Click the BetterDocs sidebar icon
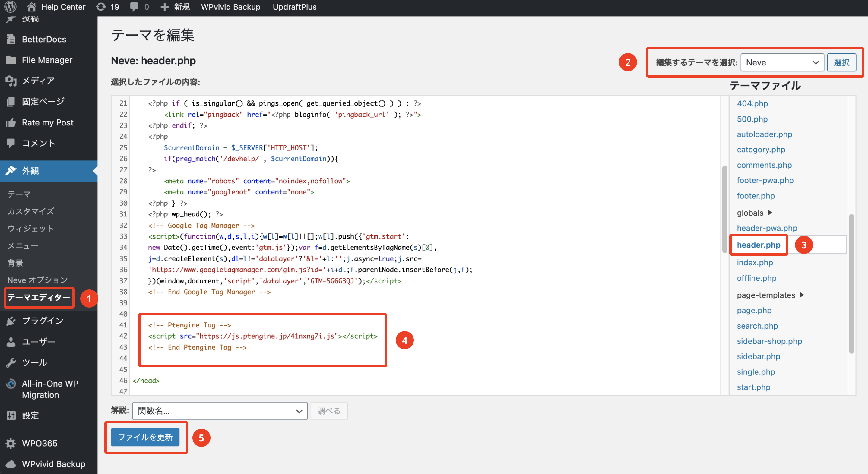The width and height of the screenshot is (868, 474). (11, 39)
